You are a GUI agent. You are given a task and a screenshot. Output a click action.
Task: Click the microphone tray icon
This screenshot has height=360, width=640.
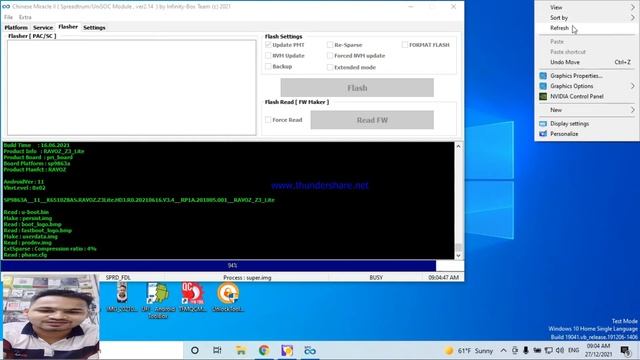pyautogui.click(x=526, y=351)
